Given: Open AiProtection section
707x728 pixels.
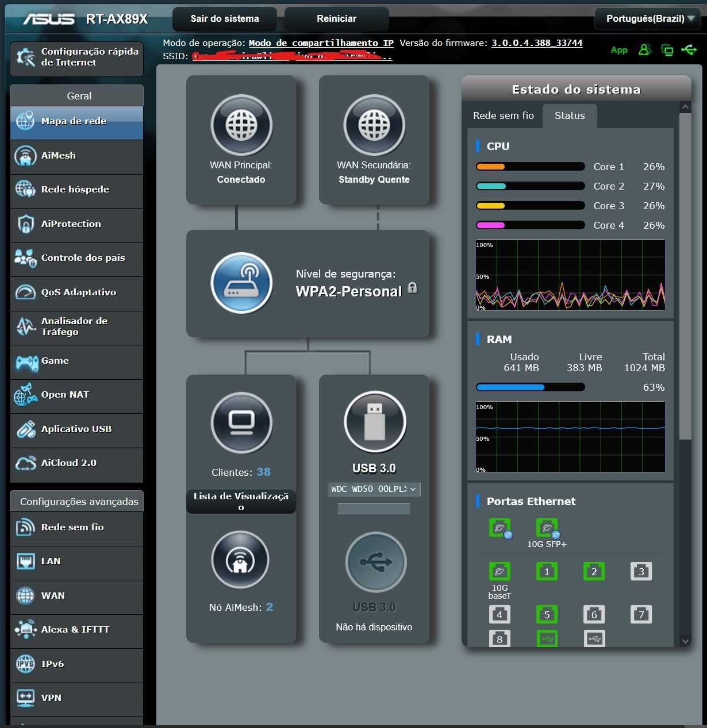Looking at the screenshot, I should point(76,225).
